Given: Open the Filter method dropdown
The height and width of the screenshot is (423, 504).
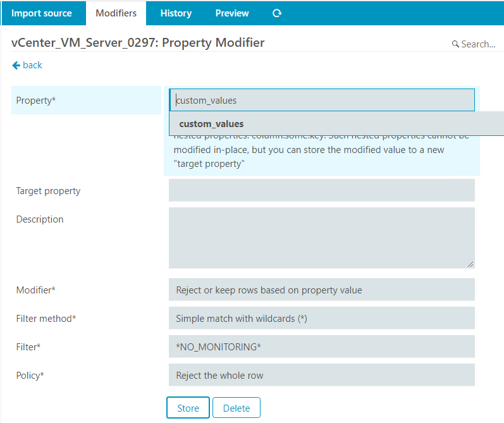Looking at the screenshot, I should 322,318.
